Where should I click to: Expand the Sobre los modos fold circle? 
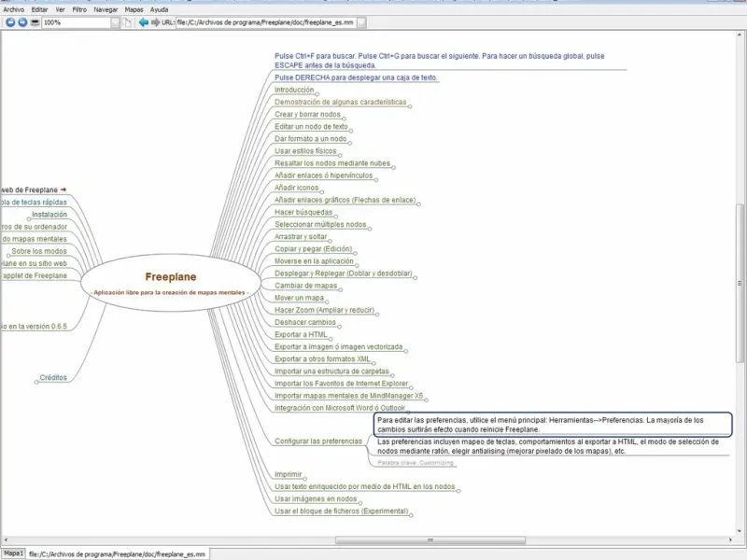point(8,256)
